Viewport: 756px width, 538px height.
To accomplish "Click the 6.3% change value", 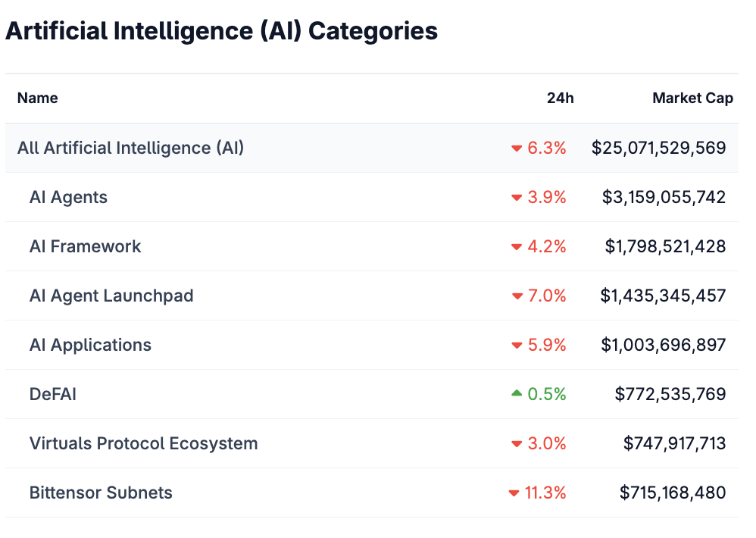I will point(543,148).
